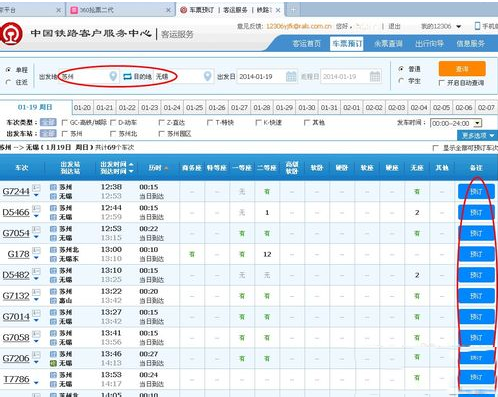Click the 苏州 station icon in G7244 row
This screenshot has width=498, height=397.
point(53,187)
